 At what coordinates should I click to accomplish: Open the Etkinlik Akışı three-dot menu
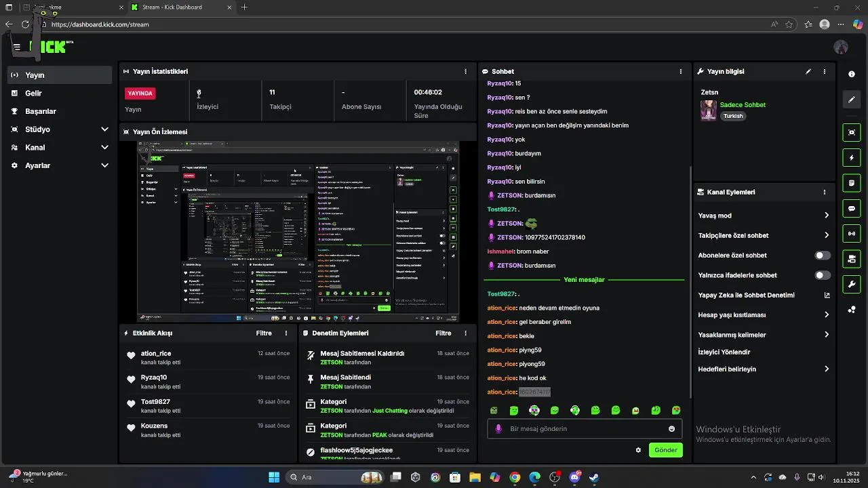[x=286, y=333]
